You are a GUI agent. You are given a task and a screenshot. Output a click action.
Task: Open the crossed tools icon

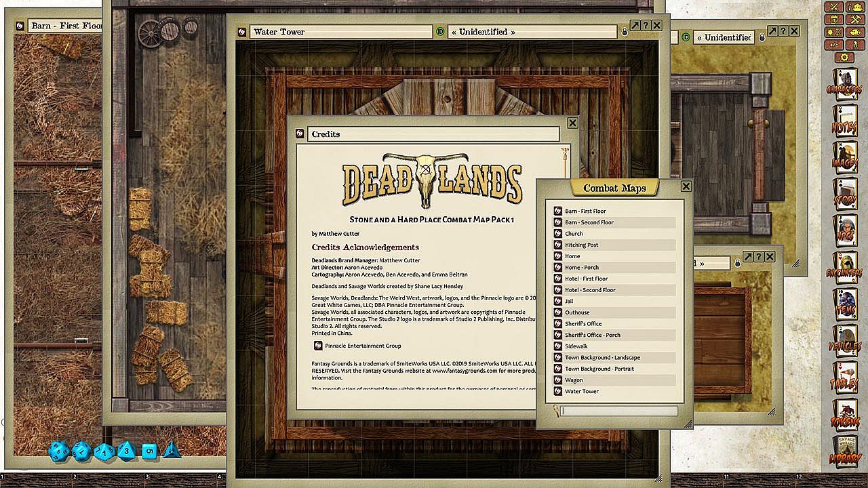[854, 20]
